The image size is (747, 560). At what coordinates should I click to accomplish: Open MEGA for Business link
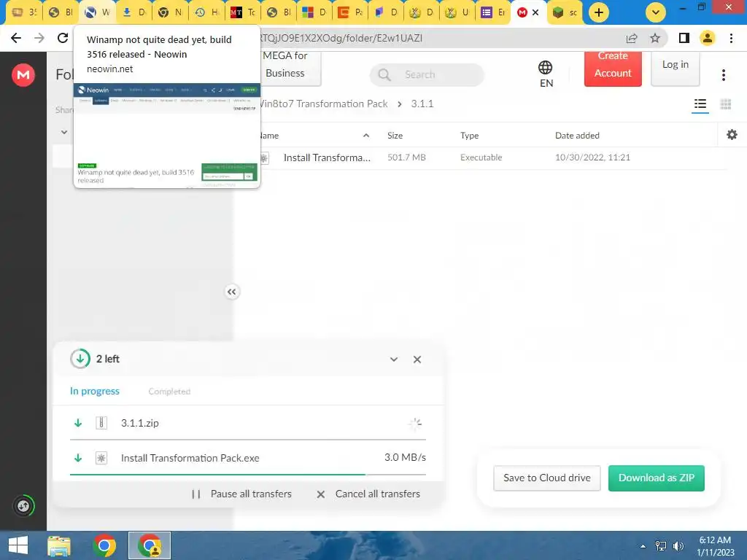(x=285, y=69)
